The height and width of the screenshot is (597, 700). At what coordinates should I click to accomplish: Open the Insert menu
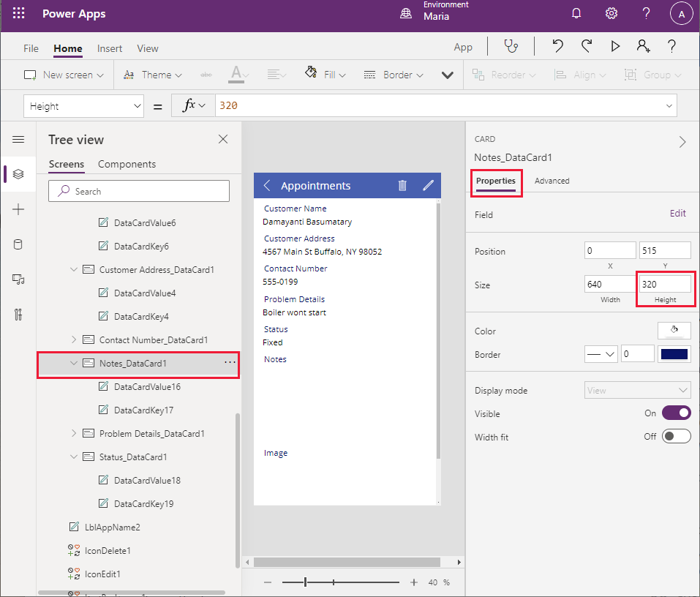pos(110,48)
